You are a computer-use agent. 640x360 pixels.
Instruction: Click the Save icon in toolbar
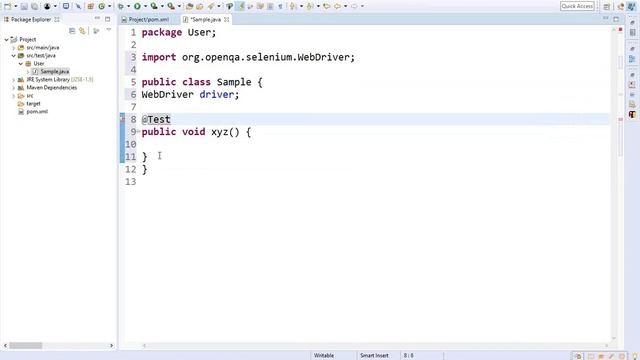[x=24, y=6]
